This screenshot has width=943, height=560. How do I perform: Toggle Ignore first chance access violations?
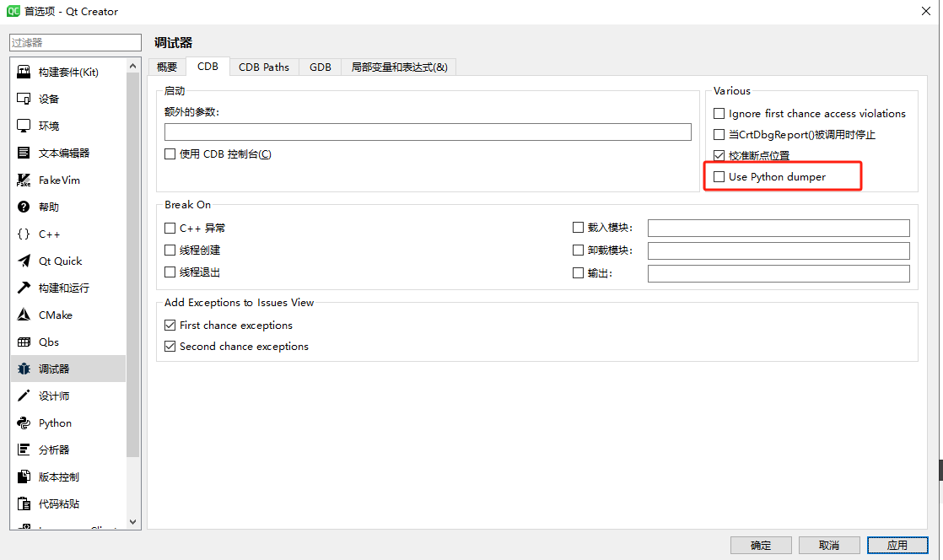(x=719, y=113)
